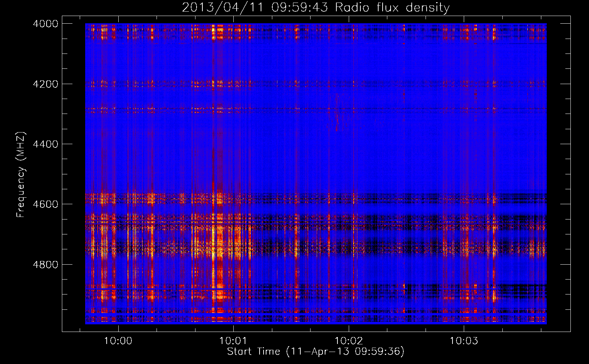Click the 10:01 time tick label
This screenshot has height=364, width=589.
pos(233,341)
